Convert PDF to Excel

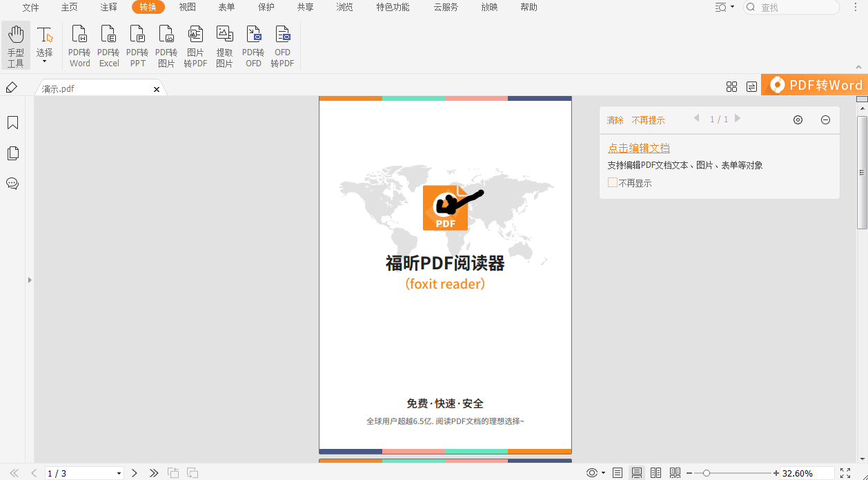pos(108,46)
